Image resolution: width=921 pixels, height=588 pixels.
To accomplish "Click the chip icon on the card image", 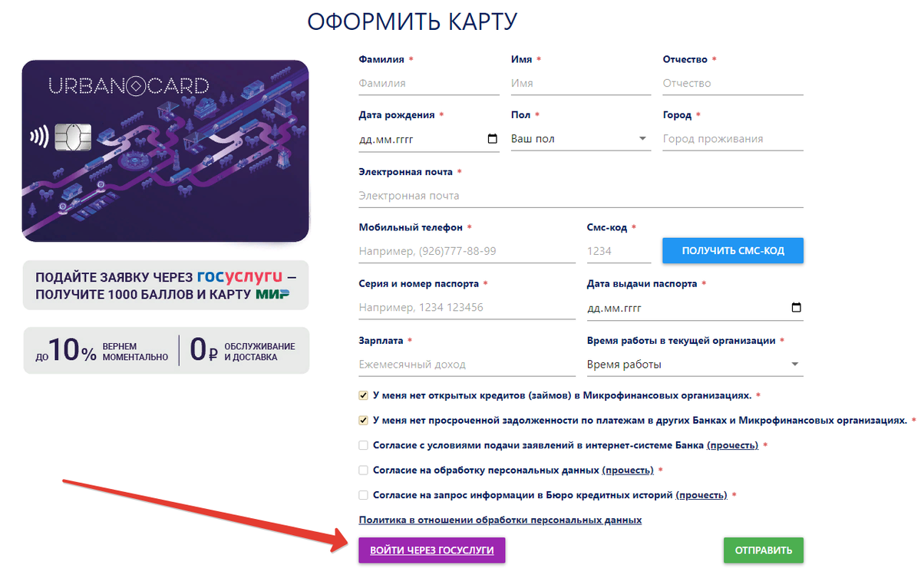I will click(x=72, y=138).
